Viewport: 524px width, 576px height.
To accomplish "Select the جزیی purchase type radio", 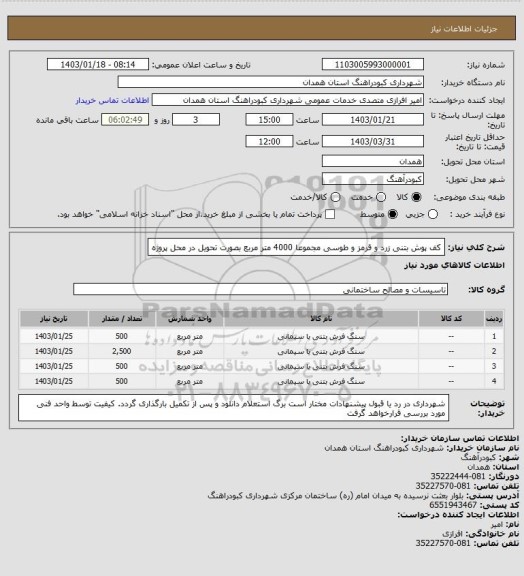I will (433, 214).
